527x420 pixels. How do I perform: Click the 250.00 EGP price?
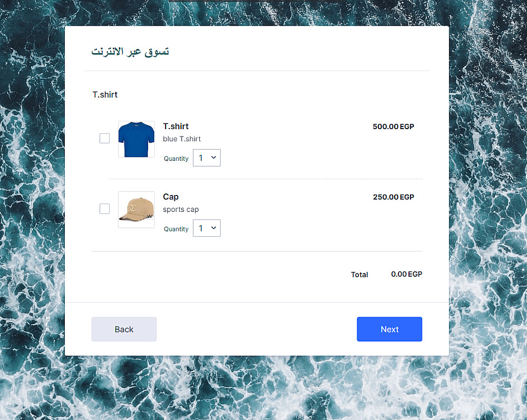click(x=393, y=197)
